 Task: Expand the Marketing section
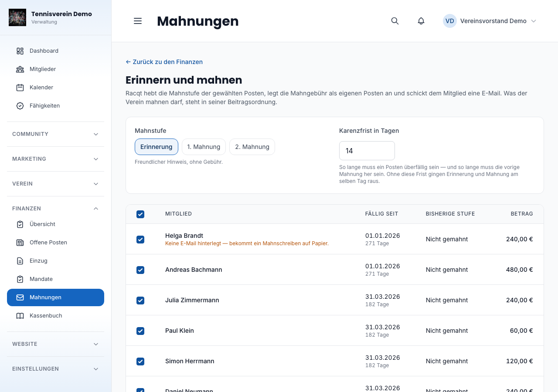point(55,159)
